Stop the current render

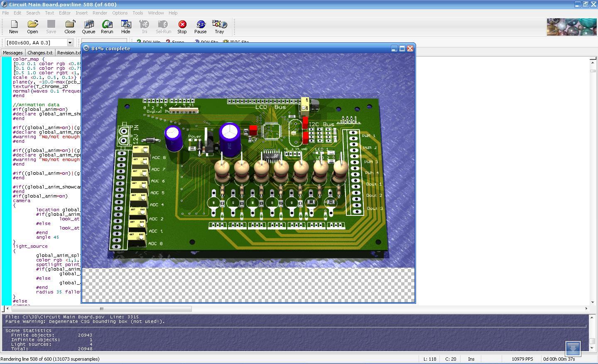coord(182,27)
